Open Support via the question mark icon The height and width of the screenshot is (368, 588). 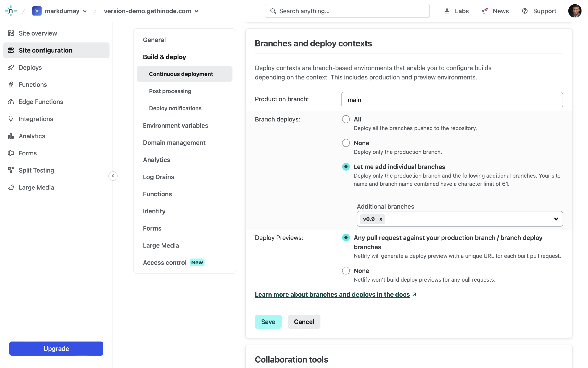[525, 11]
